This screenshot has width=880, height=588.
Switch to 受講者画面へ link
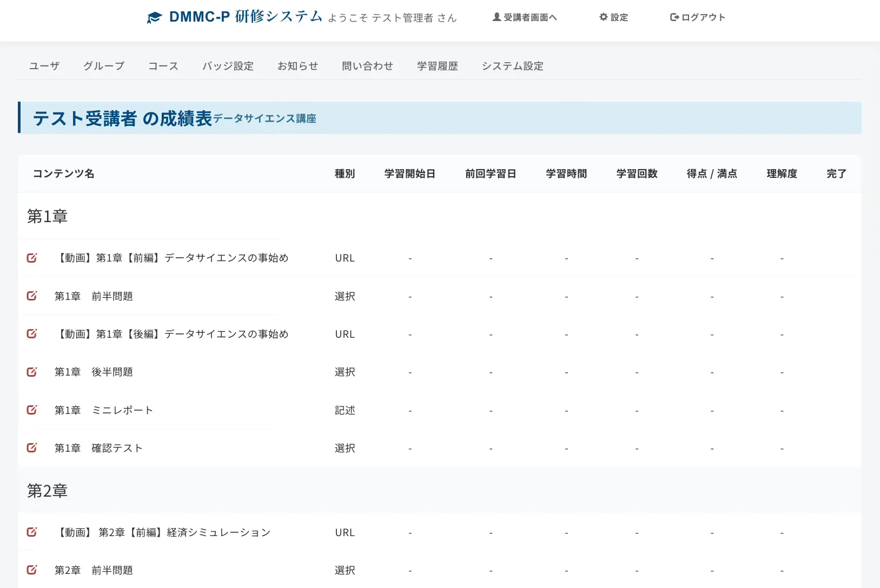coord(525,17)
